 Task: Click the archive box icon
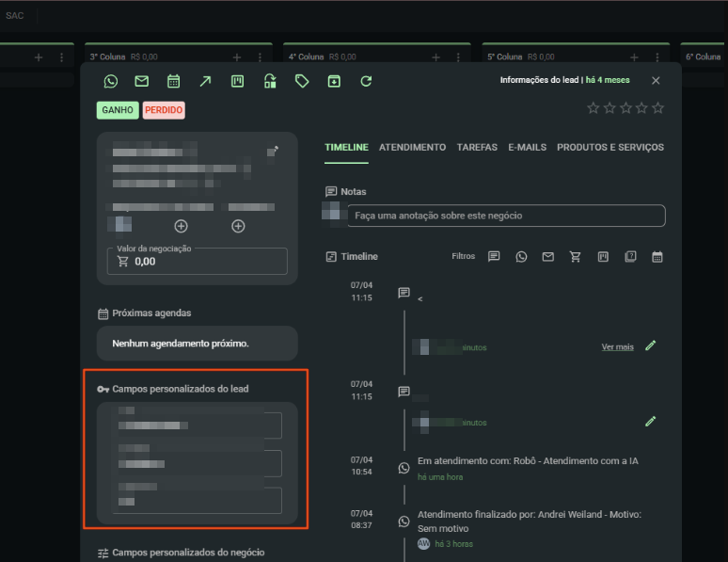point(334,81)
